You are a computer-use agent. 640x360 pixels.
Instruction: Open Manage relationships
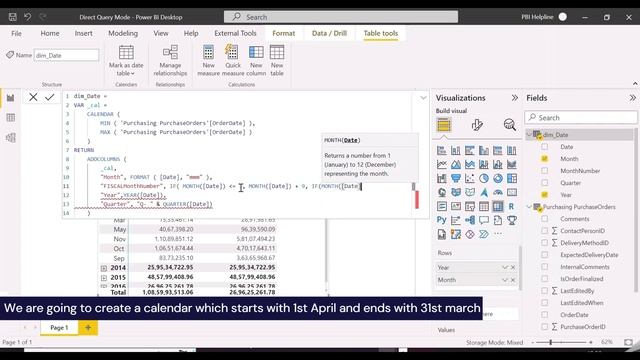pos(170,61)
